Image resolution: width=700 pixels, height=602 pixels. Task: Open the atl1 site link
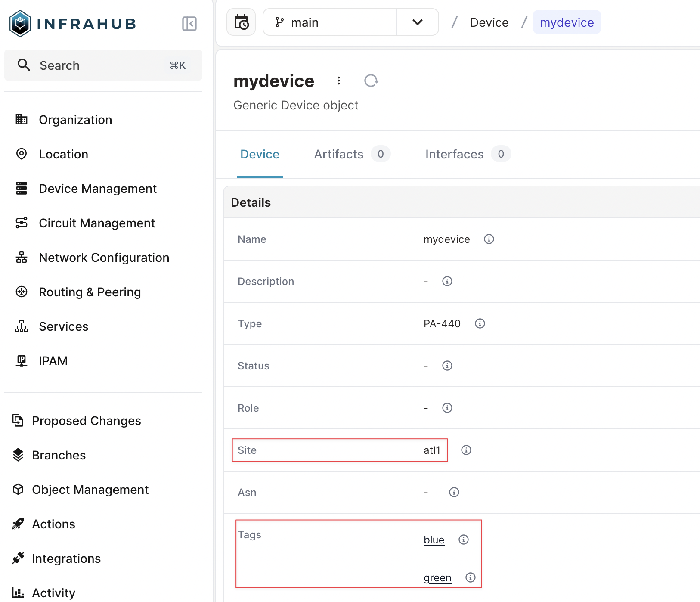point(432,450)
